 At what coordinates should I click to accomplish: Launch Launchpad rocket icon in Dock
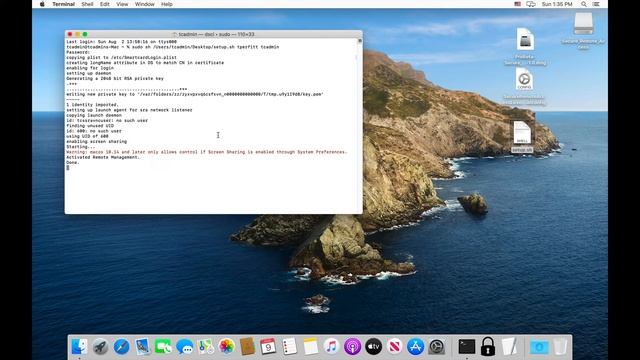[x=100, y=347]
